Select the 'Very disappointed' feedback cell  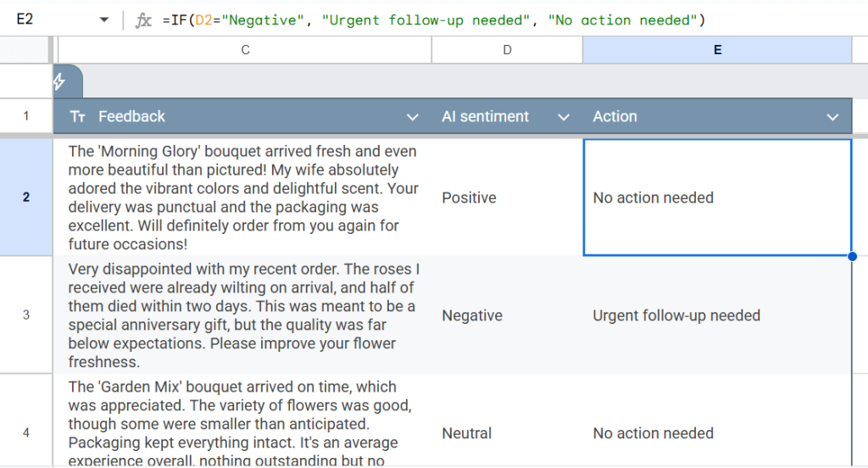(x=242, y=315)
